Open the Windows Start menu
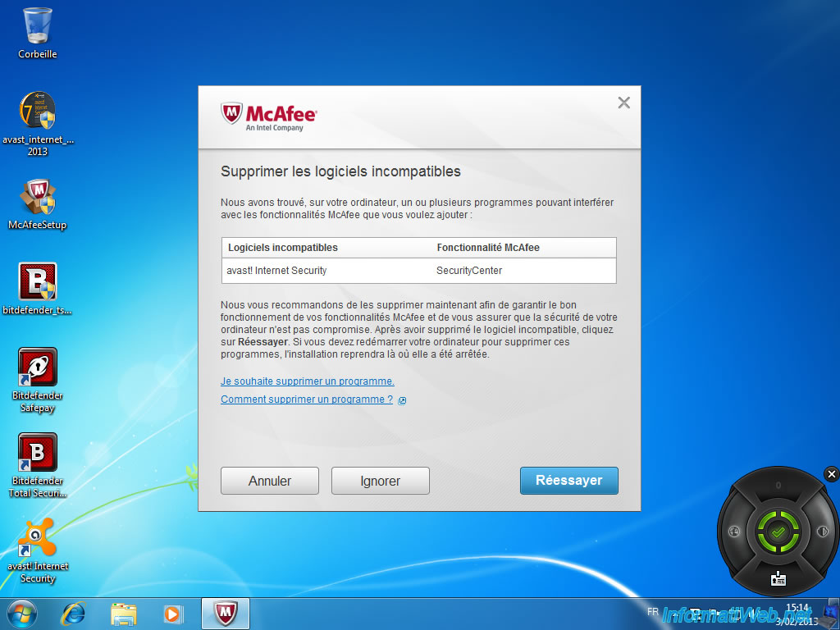Screen dimensions: 840x630 (x=22, y=614)
